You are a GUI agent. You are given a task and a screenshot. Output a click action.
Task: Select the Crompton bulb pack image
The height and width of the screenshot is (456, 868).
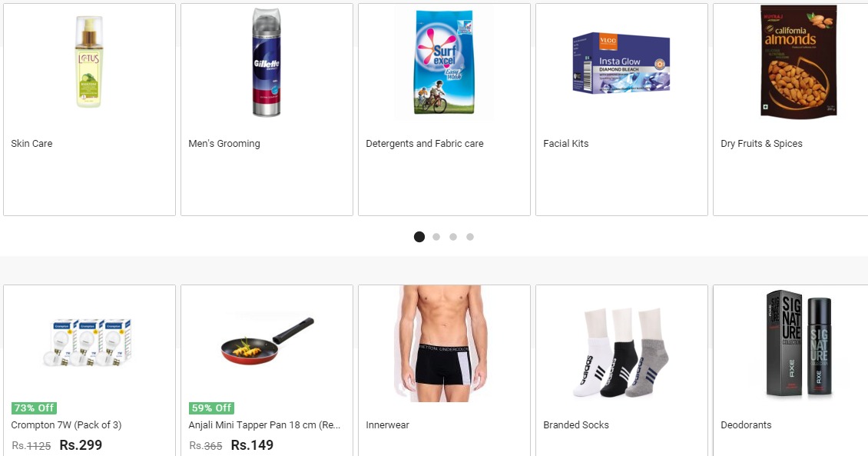[x=89, y=342]
